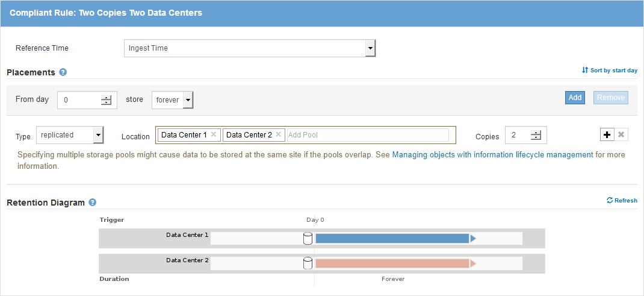Viewport: 644px width, 296px height.
Task: Click the gray X to delete placement row
Action: [621, 134]
